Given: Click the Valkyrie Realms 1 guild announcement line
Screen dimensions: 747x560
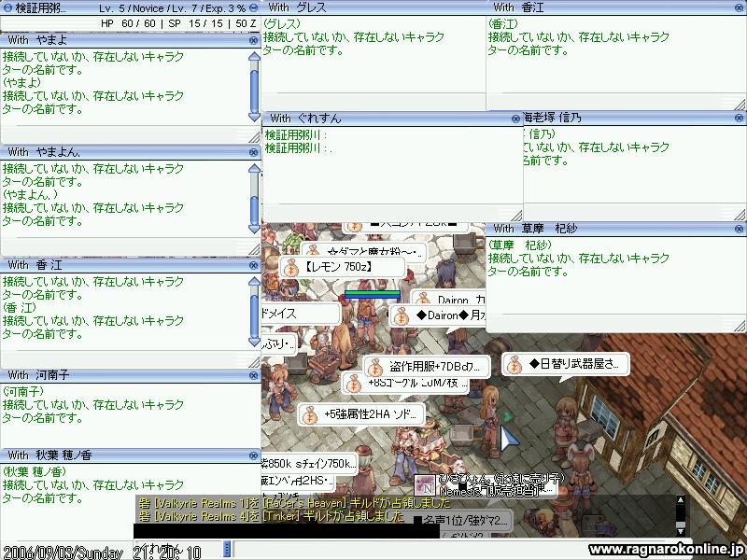Looking at the screenshot, I should coord(294,503).
